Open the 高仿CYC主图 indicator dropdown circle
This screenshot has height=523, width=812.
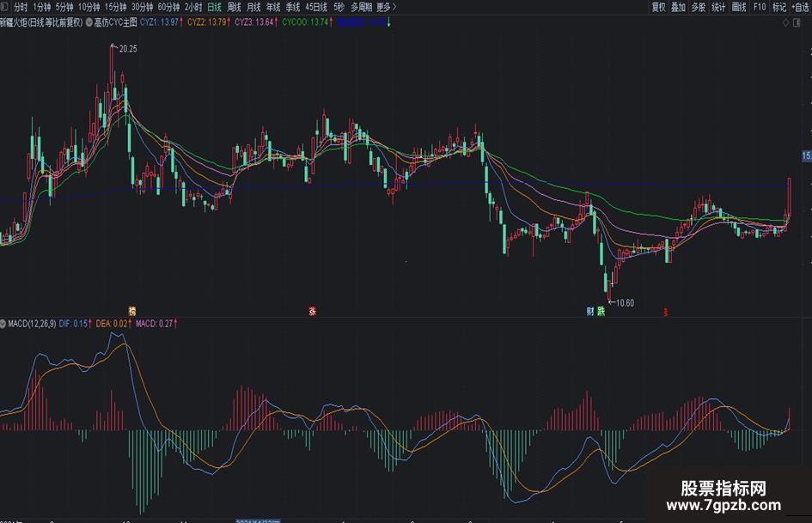point(89,22)
